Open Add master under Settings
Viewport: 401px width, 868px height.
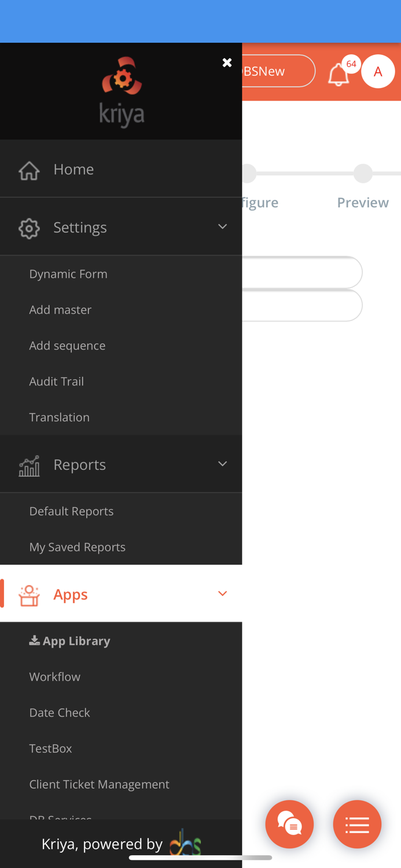pyautogui.click(x=60, y=310)
